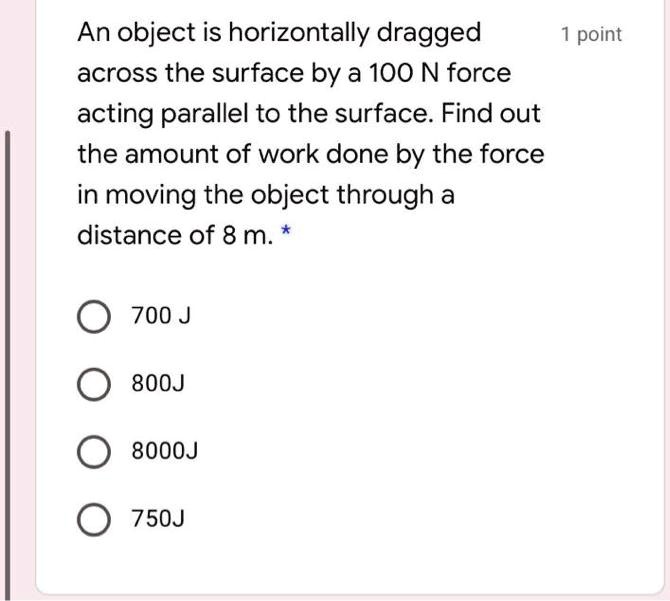Pick the 8000J radio button

94,452
